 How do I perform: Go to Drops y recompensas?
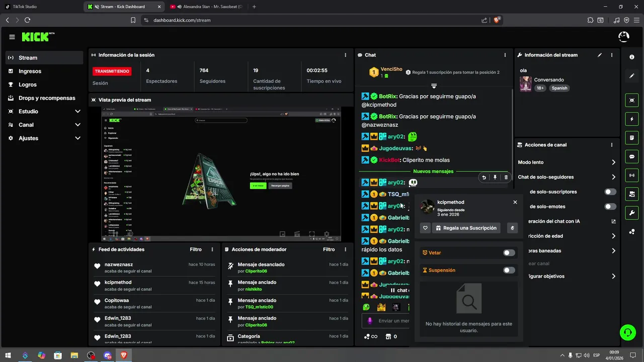pyautogui.click(x=44, y=98)
